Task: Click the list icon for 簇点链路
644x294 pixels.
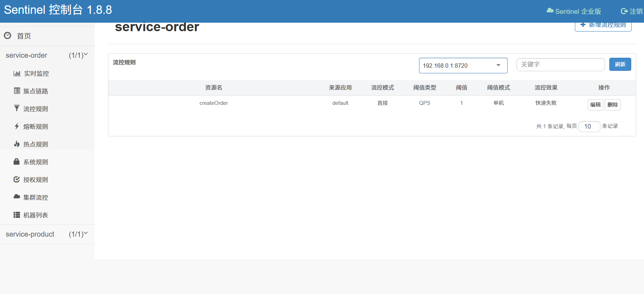Action: point(17,91)
